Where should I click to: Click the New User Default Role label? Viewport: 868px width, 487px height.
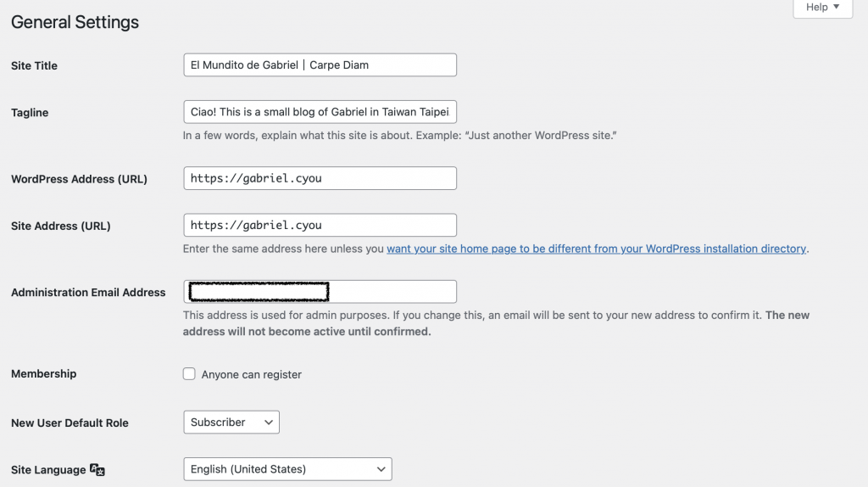(x=70, y=423)
